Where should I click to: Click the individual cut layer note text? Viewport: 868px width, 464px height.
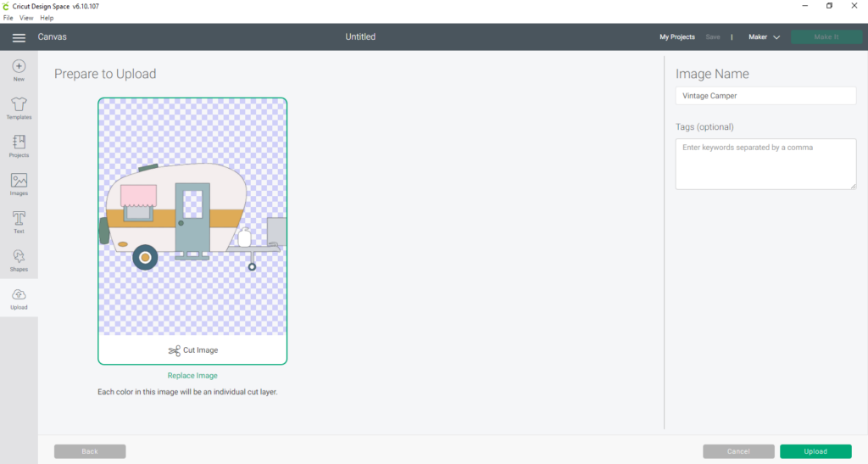coord(187,391)
